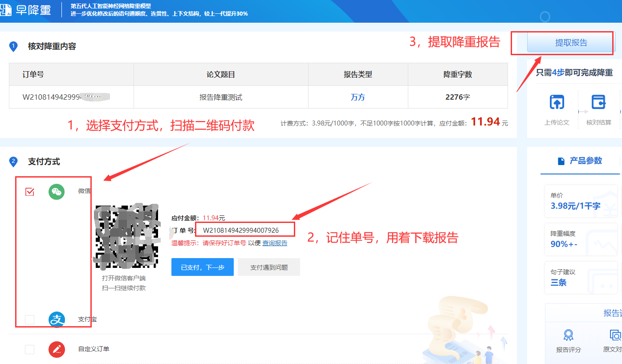Screen dimensions: 622x364
Task: Click the 已支付，下一步 button
Action: 203,267
